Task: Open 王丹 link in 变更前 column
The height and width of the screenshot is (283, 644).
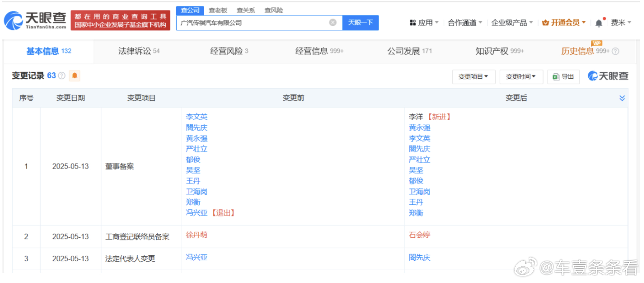Action: [x=193, y=181]
